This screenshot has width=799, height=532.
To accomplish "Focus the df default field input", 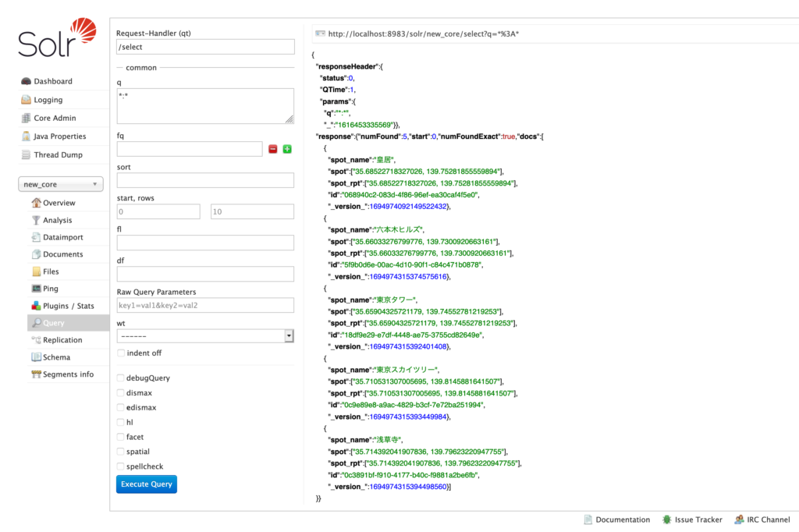I will (205, 274).
